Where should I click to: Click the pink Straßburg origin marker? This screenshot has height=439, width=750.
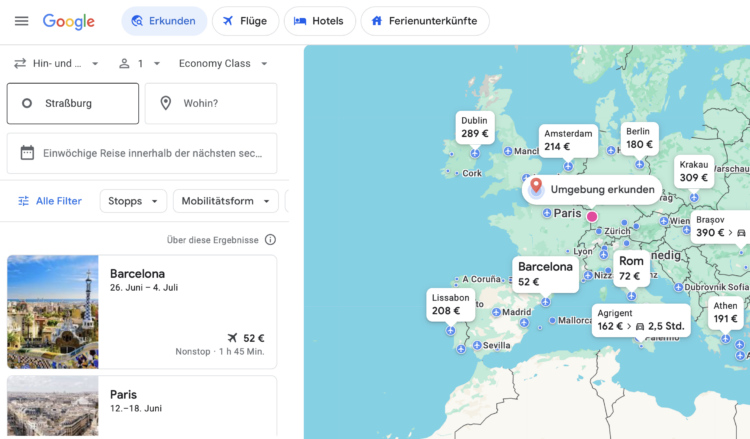[x=592, y=216]
